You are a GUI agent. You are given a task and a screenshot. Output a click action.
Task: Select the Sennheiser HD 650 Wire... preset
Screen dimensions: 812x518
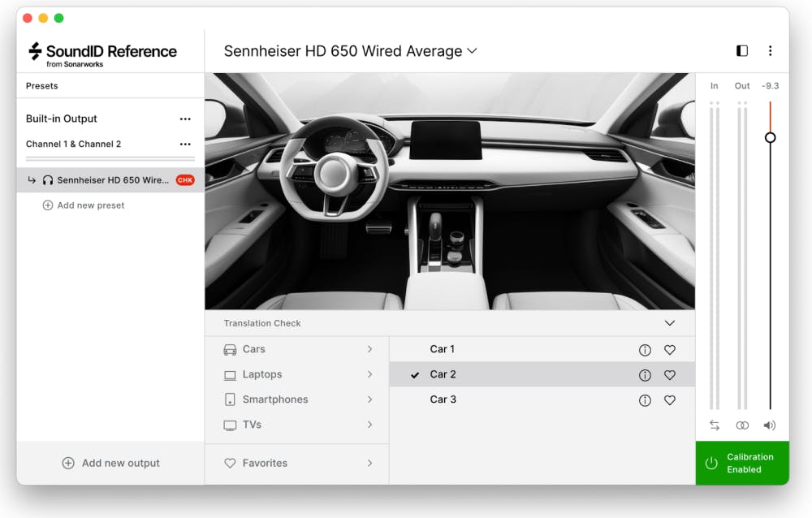[110, 179]
